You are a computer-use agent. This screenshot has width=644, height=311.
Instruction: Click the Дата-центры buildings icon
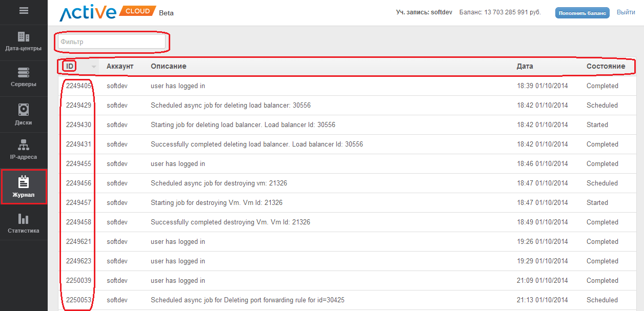coord(24,37)
